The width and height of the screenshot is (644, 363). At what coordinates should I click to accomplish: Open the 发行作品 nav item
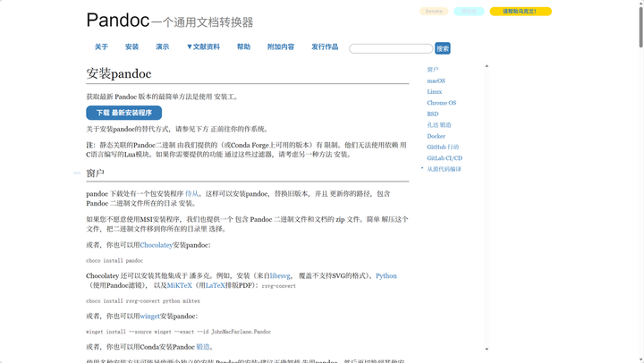coord(325,46)
